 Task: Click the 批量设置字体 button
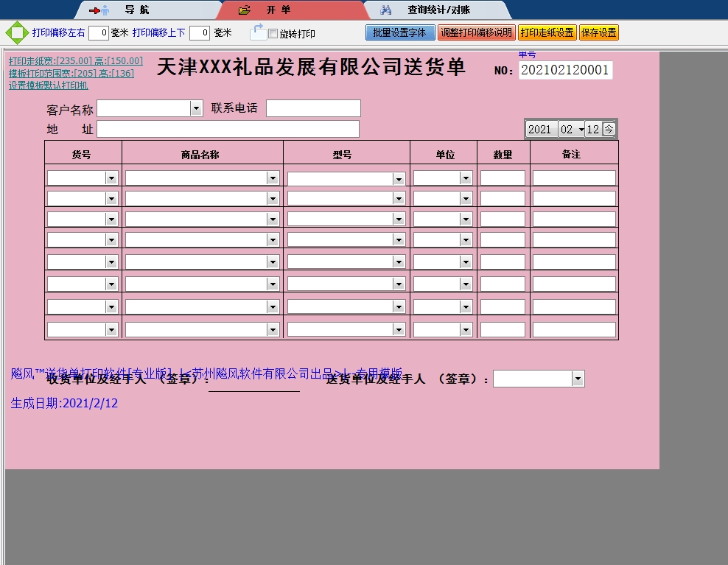(399, 32)
